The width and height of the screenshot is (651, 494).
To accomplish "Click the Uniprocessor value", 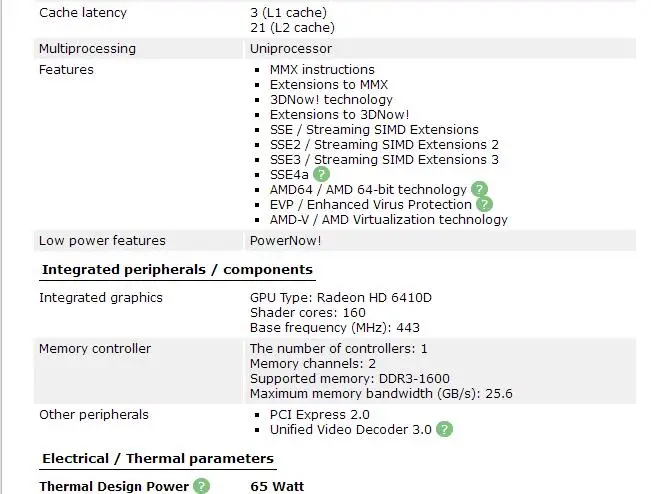I will click(x=290, y=48).
